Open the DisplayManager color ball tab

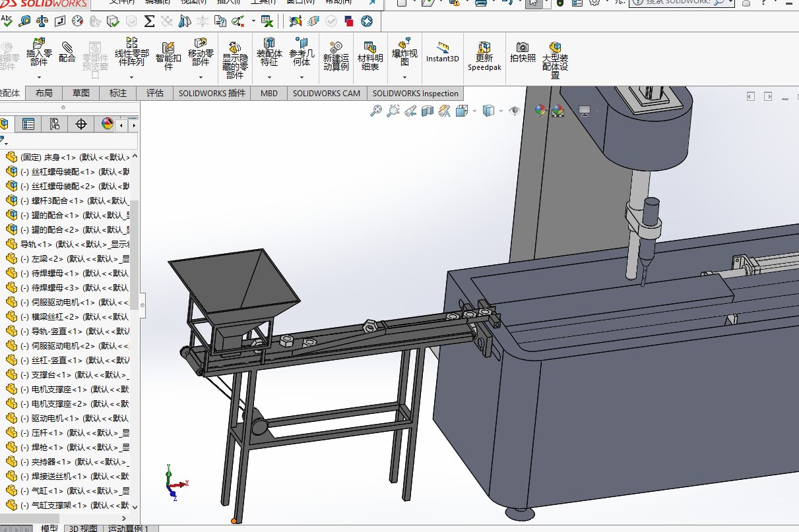[107, 124]
